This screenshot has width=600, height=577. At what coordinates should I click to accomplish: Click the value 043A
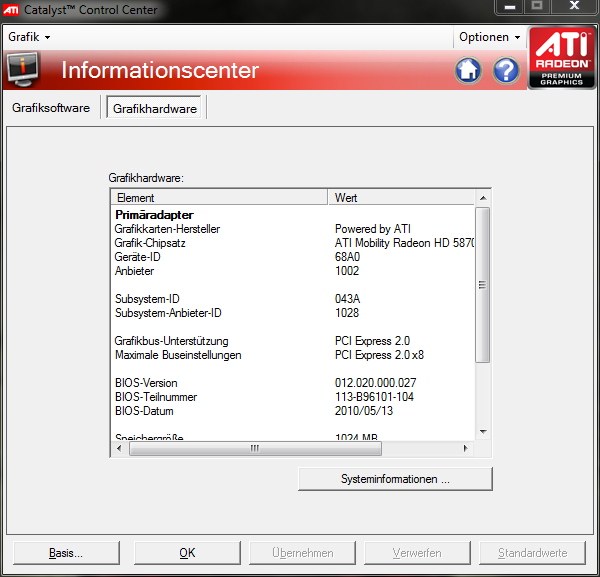(x=347, y=299)
